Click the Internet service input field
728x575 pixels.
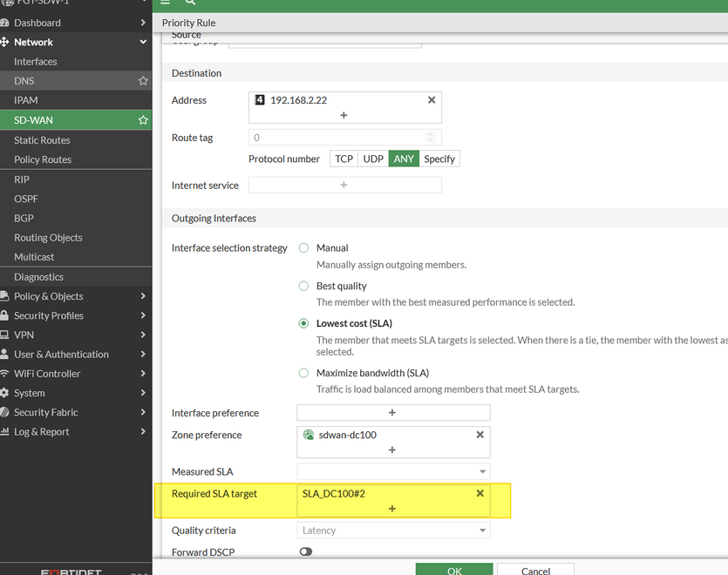[344, 185]
